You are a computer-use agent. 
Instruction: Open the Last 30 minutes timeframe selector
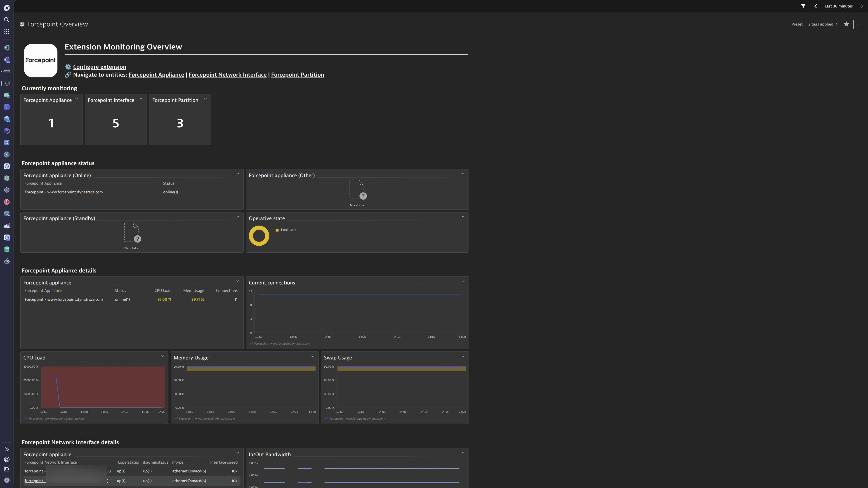(839, 6)
